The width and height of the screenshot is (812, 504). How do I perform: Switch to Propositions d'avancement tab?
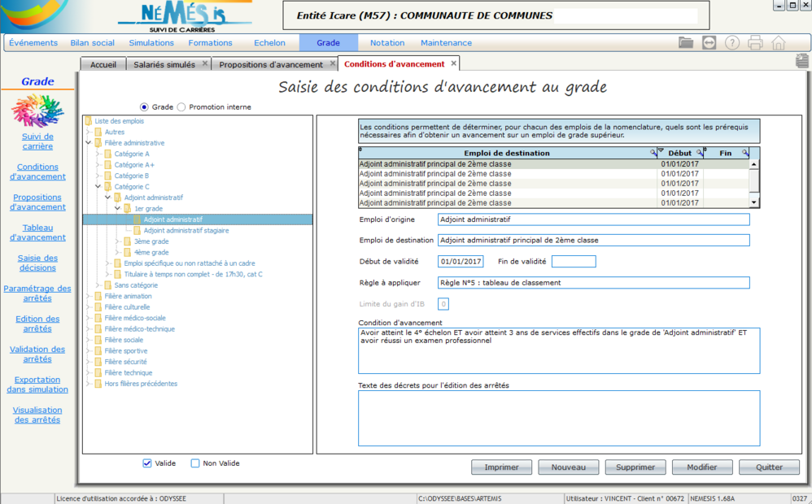coord(271,64)
